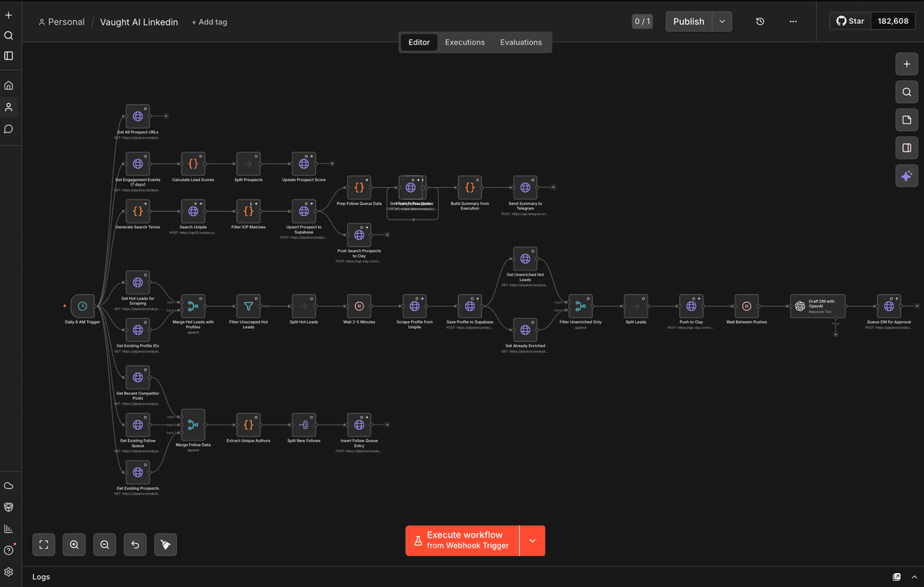Open the Publish dropdown menu
Screen dimensions: 924x587
(721, 21)
